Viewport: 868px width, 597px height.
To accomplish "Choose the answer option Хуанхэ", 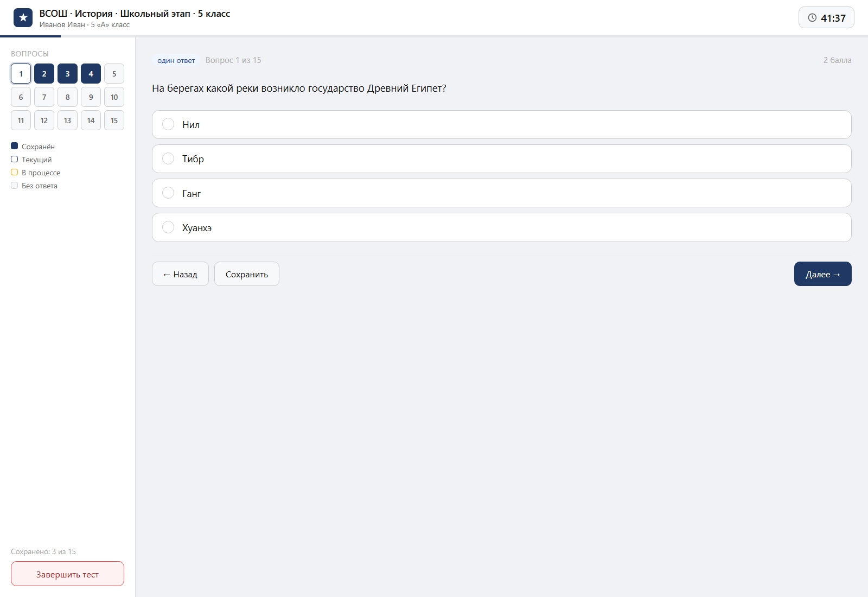I will coord(501,227).
